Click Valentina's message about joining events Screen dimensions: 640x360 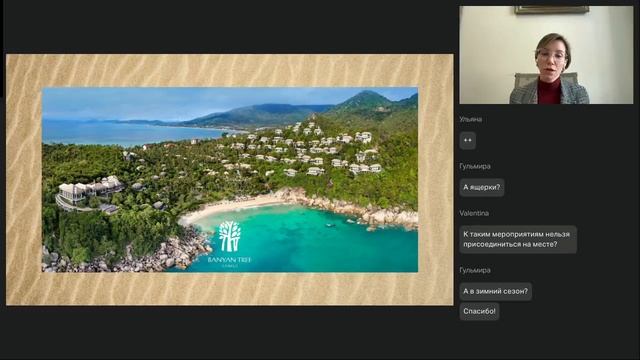[518, 239]
